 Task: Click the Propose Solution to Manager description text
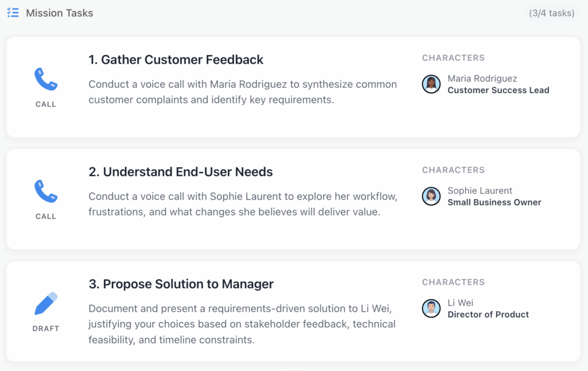tap(242, 324)
